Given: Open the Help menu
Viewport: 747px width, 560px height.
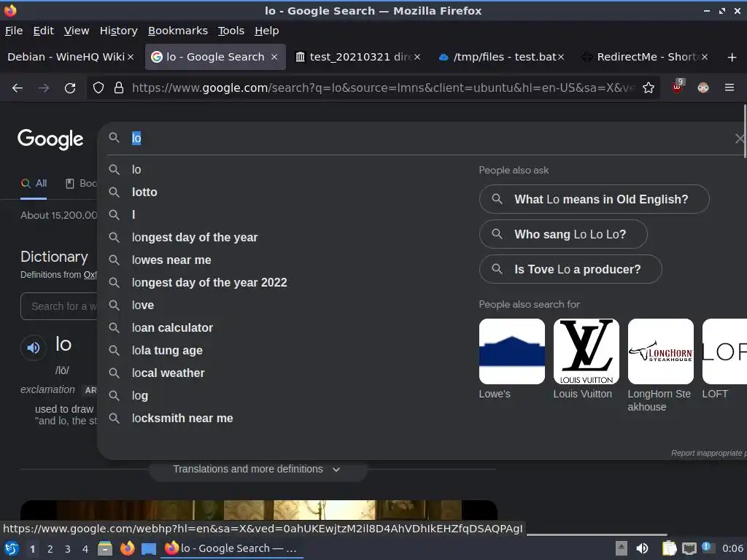Looking at the screenshot, I should coord(267,31).
